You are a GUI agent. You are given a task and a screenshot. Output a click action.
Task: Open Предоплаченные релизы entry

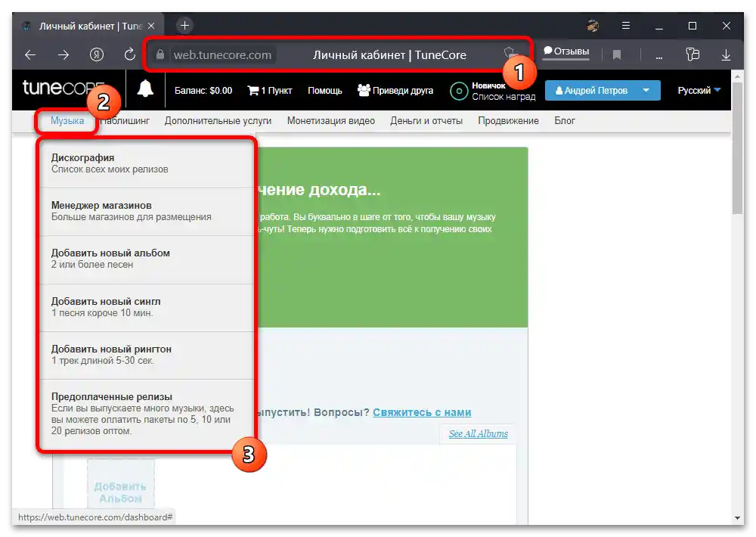147,414
